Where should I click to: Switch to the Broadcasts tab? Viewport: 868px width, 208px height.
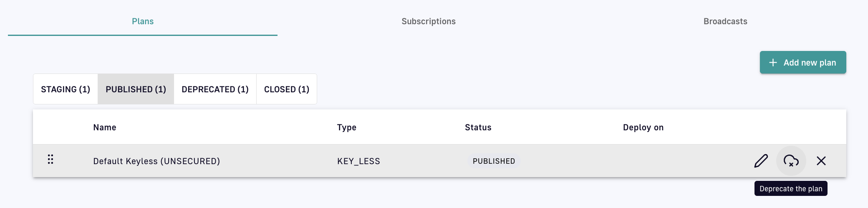click(725, 21)
